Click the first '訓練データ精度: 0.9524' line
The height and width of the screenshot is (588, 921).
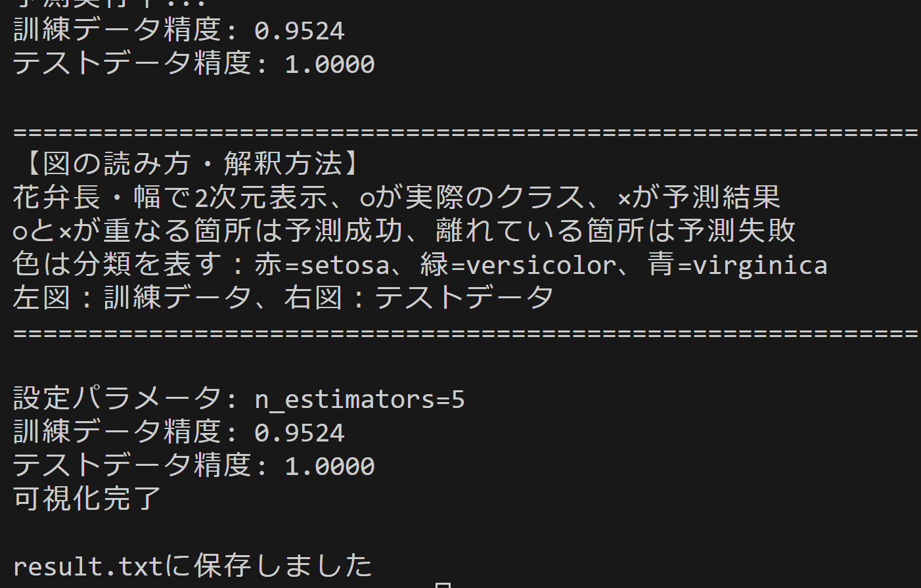pyautogui.click(x=179, y=30)
